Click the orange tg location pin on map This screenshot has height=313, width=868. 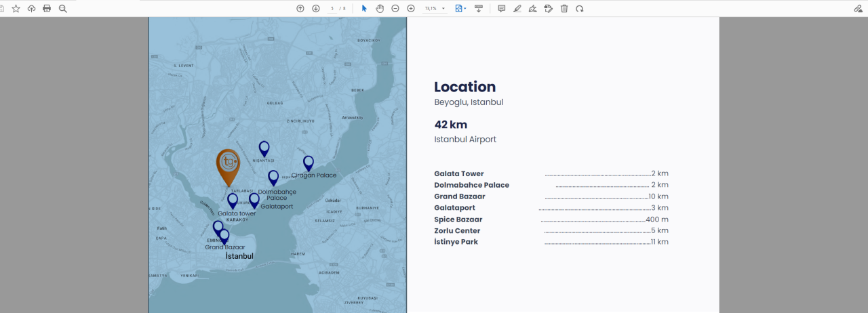coord(228,165)
